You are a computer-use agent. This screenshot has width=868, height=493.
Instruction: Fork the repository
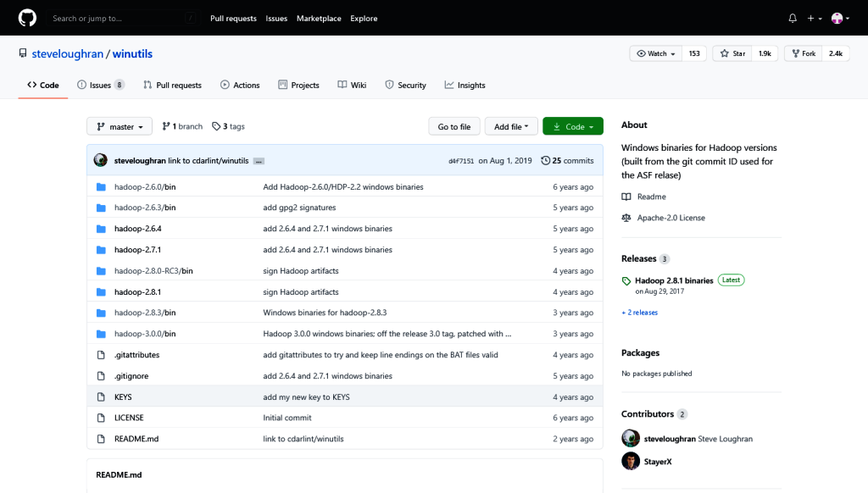tap(804, 53)
